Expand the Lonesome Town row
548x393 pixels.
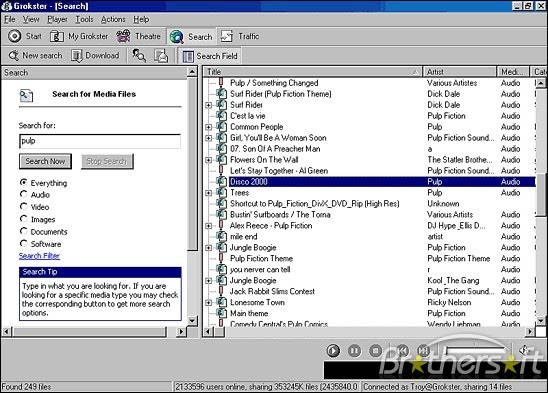point(209,303)
